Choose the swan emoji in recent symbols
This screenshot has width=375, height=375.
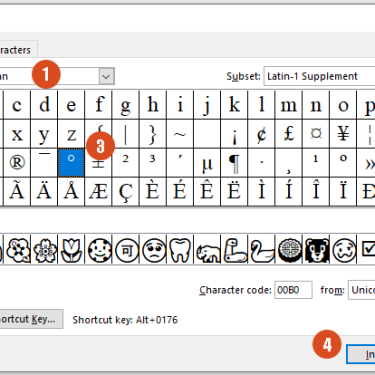click(x=261, y=250)
